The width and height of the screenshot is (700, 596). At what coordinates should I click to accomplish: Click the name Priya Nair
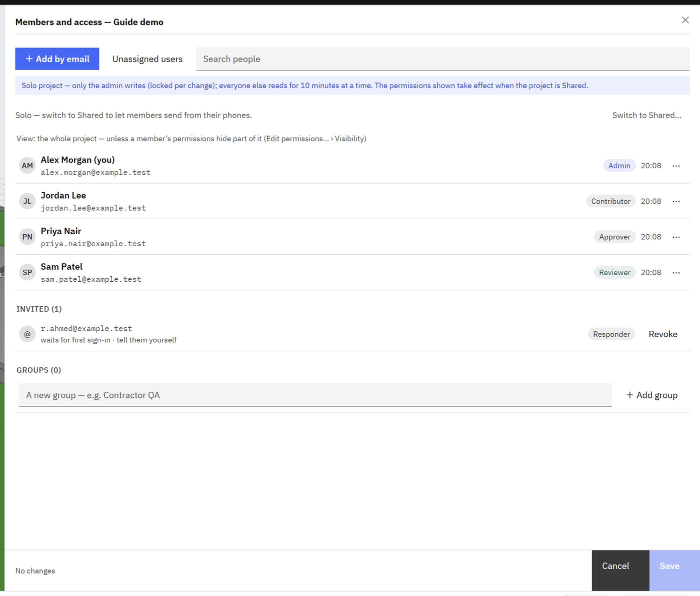[x=61, y=231]
